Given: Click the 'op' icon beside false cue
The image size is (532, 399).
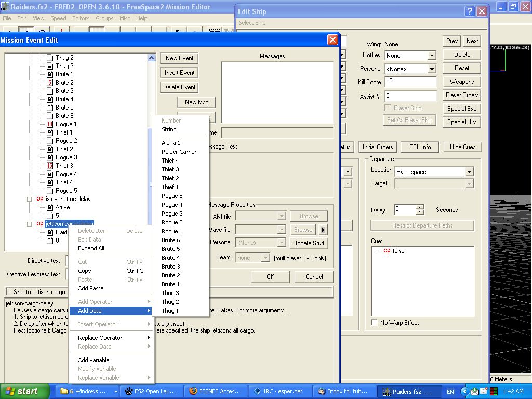Looking at the screenshot, I should 387,251.
